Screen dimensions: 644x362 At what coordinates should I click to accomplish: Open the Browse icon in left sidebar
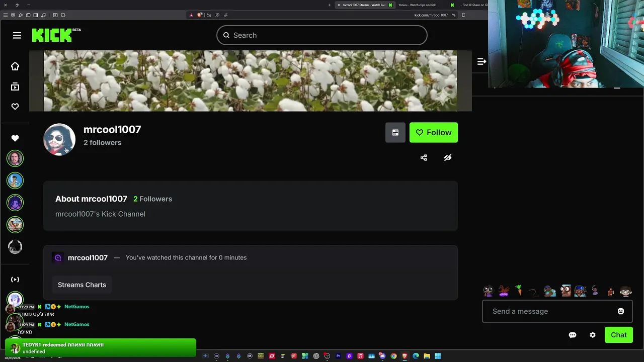(15, 87)
